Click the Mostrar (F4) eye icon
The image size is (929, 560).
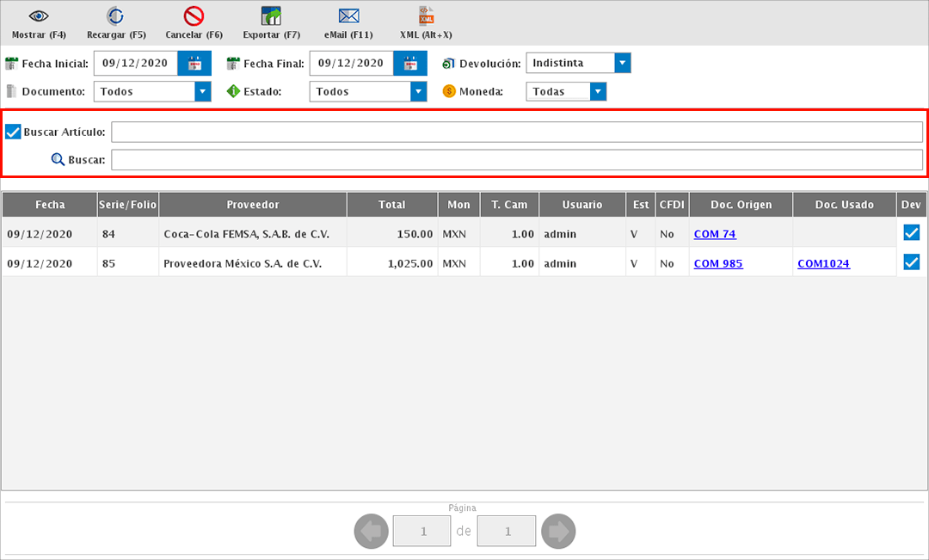[x=39, y=16]
